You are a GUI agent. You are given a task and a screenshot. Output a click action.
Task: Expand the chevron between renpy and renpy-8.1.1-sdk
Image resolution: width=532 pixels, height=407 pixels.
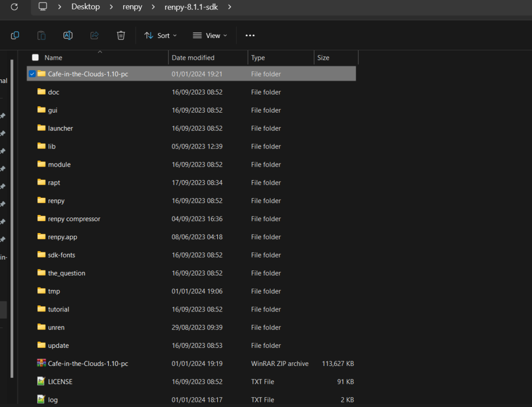pos(153,7)
